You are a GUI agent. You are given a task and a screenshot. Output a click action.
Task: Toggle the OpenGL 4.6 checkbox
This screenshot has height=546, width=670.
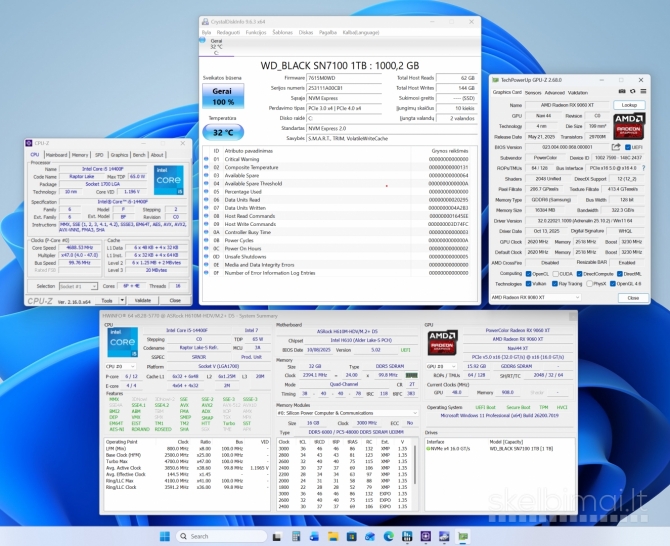[x=613, y=284]
